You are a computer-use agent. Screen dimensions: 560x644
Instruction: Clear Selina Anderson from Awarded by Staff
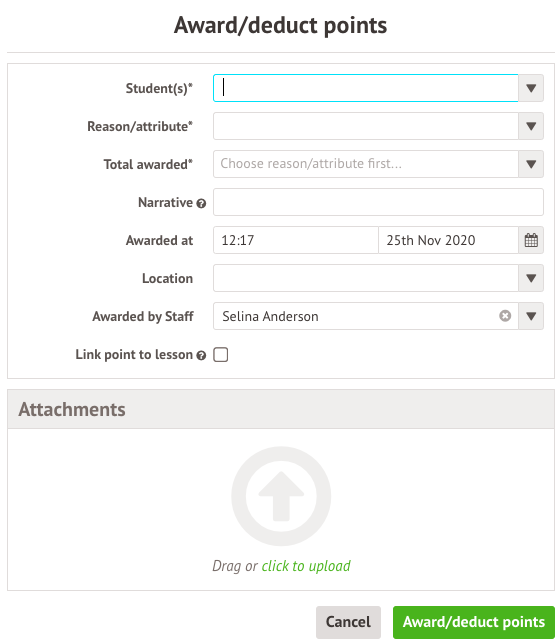(x=505, y=316)
